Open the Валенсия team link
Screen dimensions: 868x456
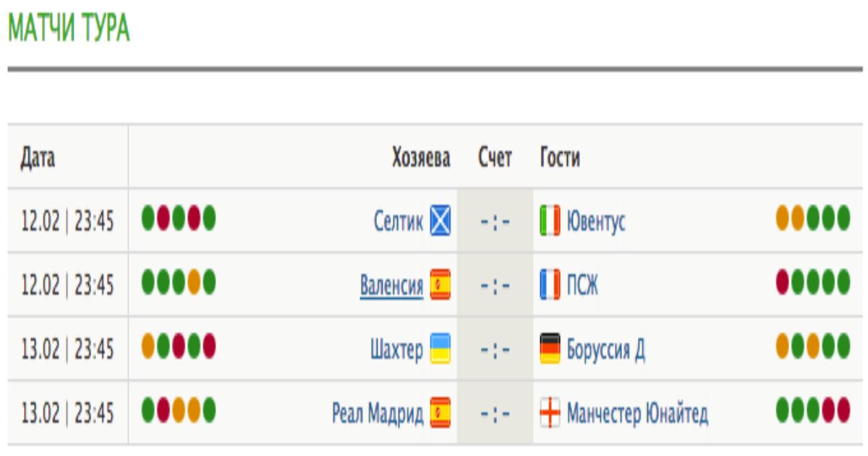click(391, 285)
